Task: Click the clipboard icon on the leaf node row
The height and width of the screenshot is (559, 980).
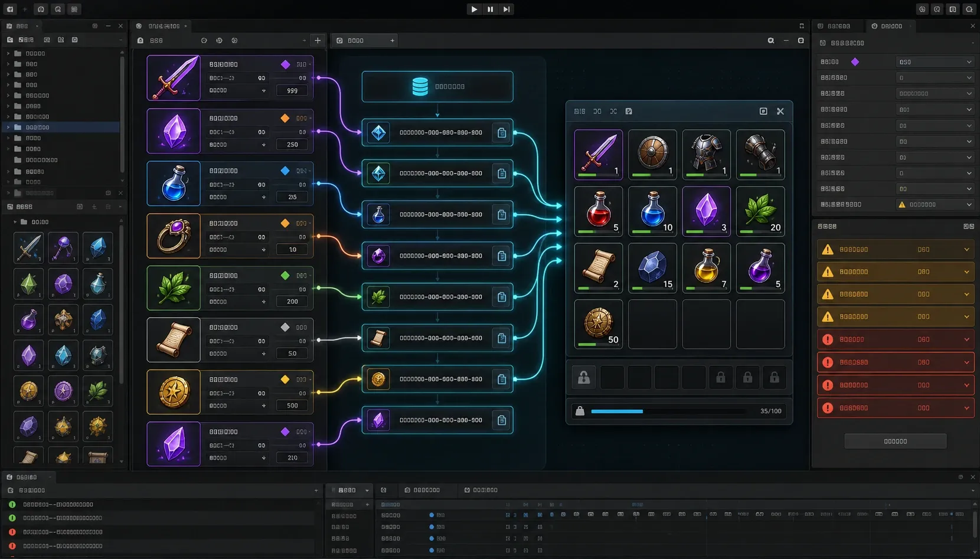Action: (x=502, y=297)
